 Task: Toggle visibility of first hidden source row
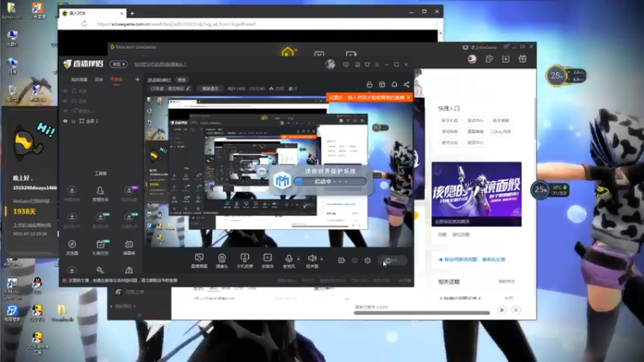65,91
